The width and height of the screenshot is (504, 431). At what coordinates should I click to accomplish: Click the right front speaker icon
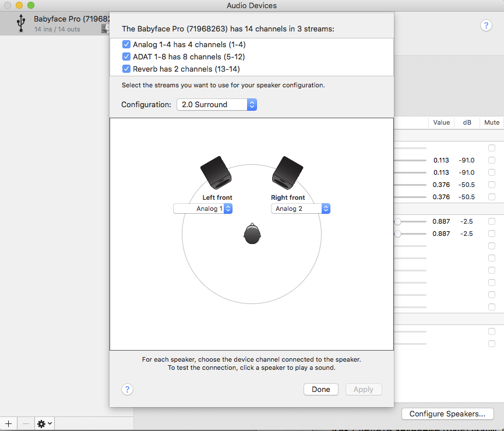287,172
